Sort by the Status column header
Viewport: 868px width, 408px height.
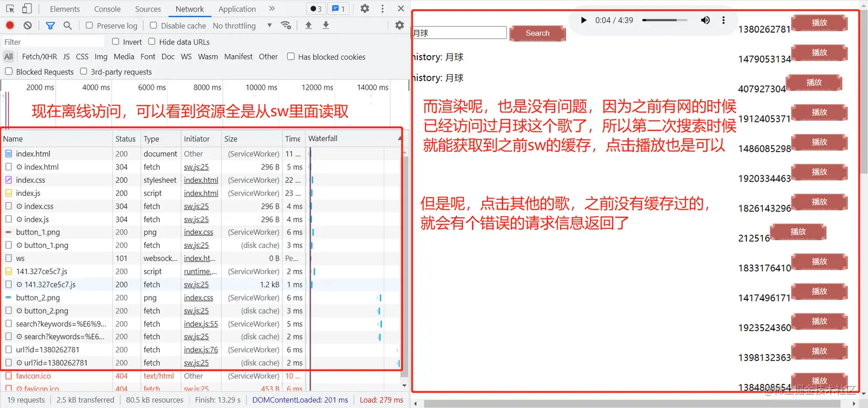(126, 139)
